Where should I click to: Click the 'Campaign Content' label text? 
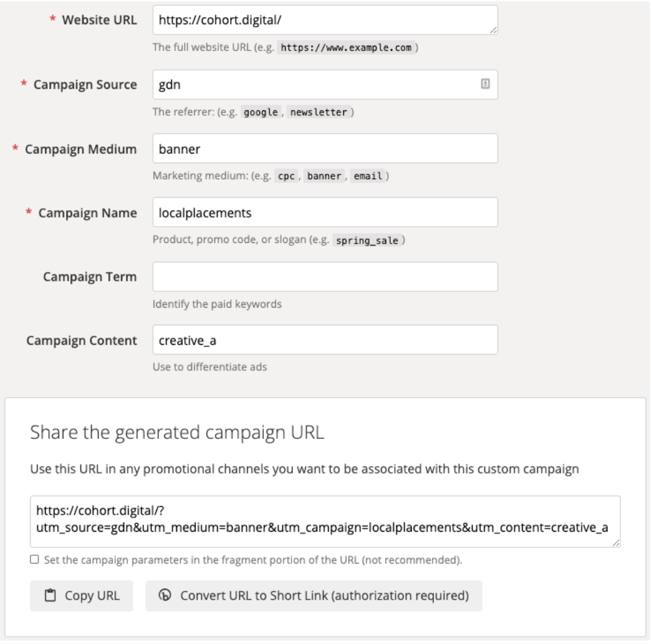81,340
